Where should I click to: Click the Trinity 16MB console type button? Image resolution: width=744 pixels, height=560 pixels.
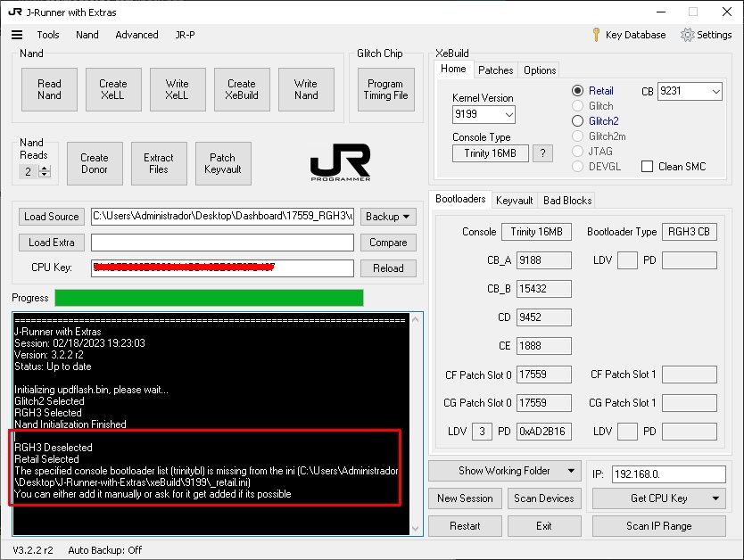(x=490, y=153)
